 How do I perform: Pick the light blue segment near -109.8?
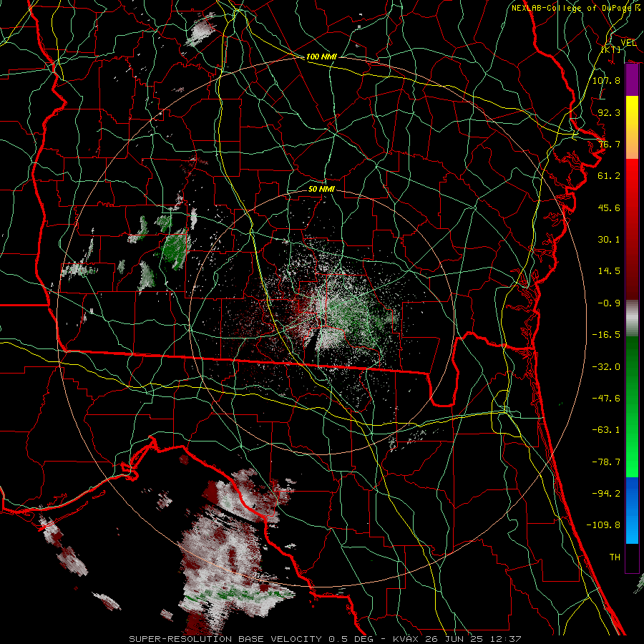coord(632,528)
